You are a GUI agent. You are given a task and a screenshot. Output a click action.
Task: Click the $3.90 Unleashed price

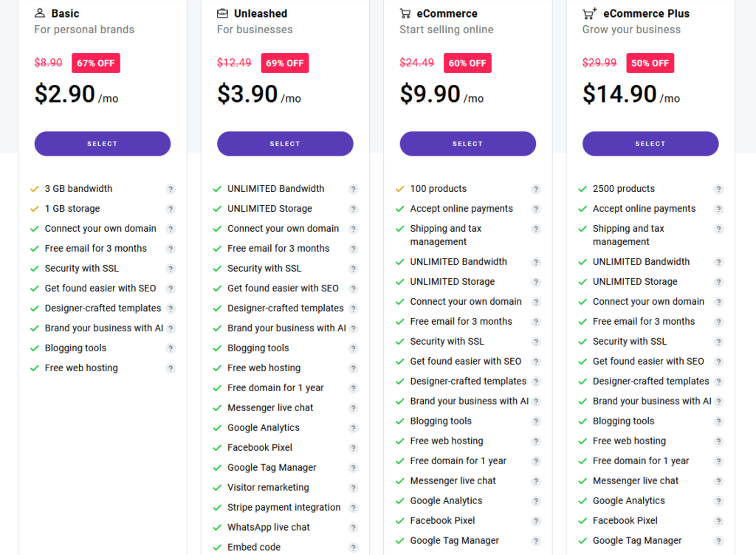pyautogui.click(x=247, y=94)
